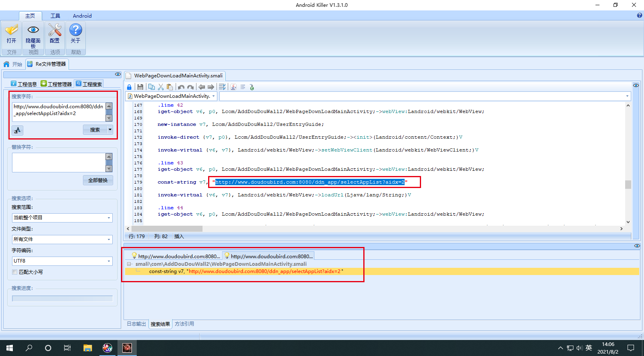The height and width of the screenshot is (356, 644).
Task: Click the 搜索进度 progress bar
Action: click(x=62, y=299)
